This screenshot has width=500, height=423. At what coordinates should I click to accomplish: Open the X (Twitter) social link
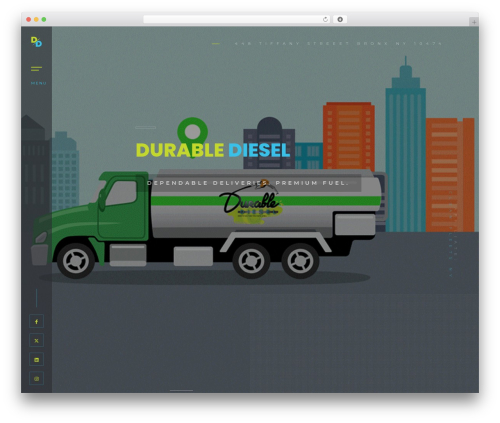pyautogui.click(x=36, y=340)
